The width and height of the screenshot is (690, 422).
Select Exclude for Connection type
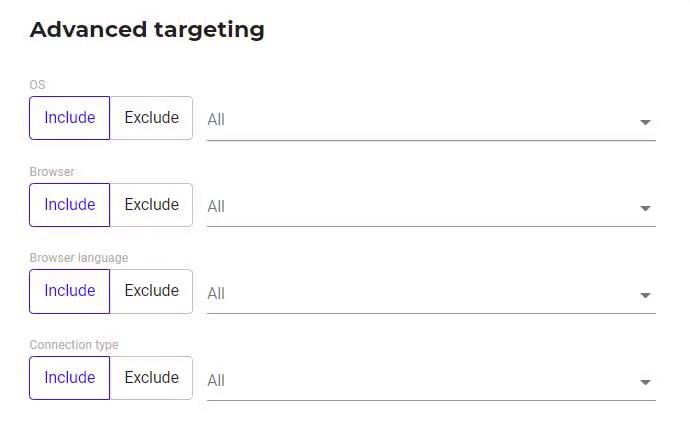click(151, 378)
